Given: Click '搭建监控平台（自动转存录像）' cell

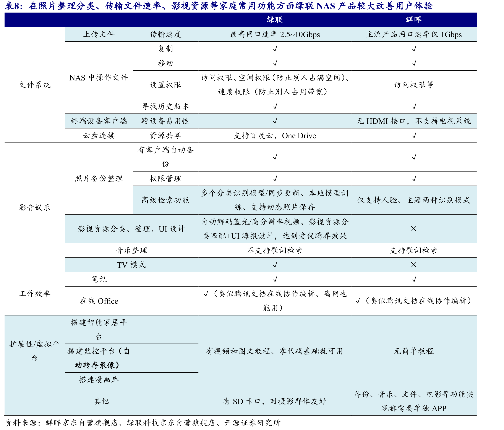Looking at the screenshot, I should pos(99,358).
